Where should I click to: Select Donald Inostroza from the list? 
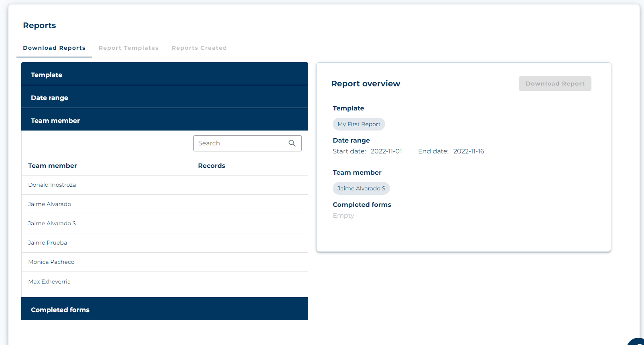52,185
